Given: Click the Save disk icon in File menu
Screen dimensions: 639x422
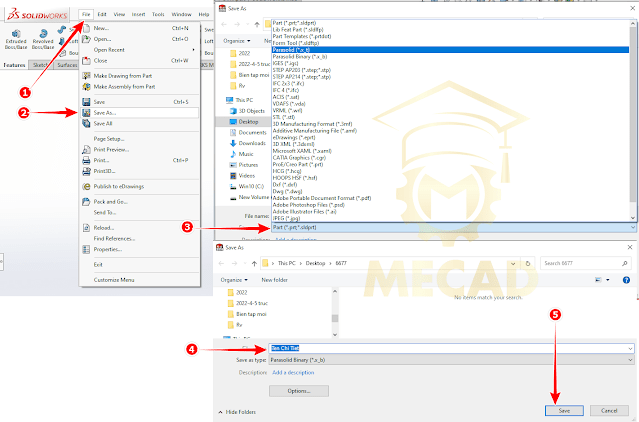Looking at the screenshot, I should [x=86, y=102].
